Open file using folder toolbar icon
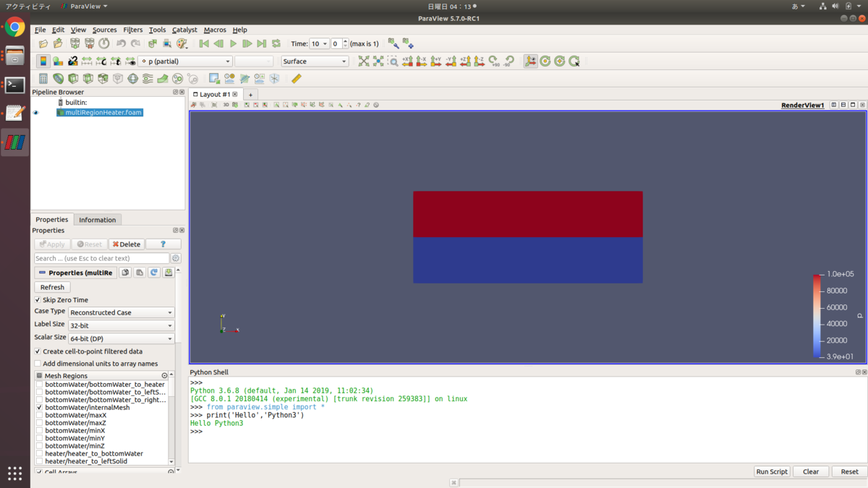This screenshot has width=868, height=488. click(43, 44)
